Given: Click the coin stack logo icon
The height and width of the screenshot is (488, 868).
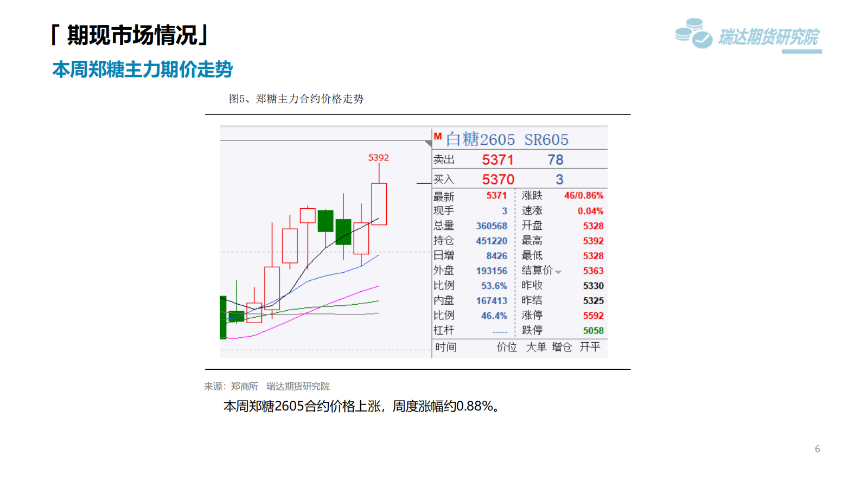Looking at the screenshot, I should [x=693, y=33].
